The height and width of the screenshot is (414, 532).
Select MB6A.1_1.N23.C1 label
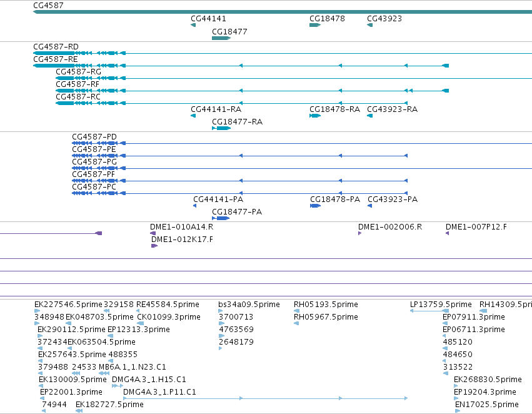click(133, 367)
